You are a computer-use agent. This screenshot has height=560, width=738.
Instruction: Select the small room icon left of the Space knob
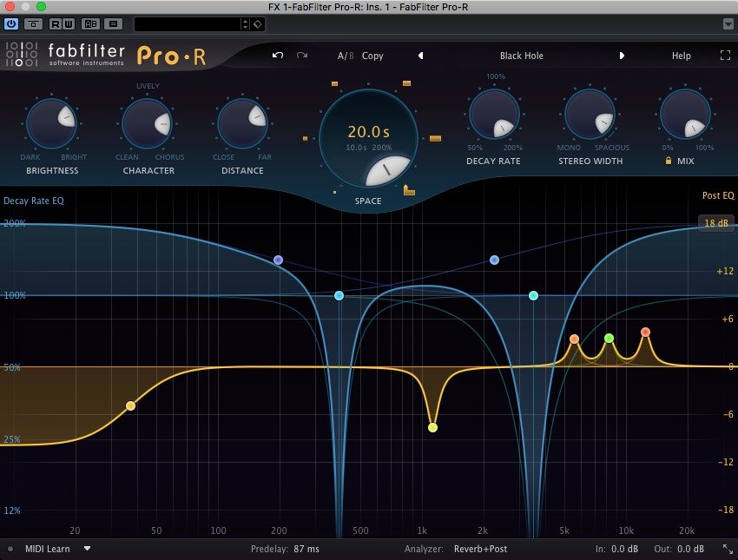[x=305, y=138]
